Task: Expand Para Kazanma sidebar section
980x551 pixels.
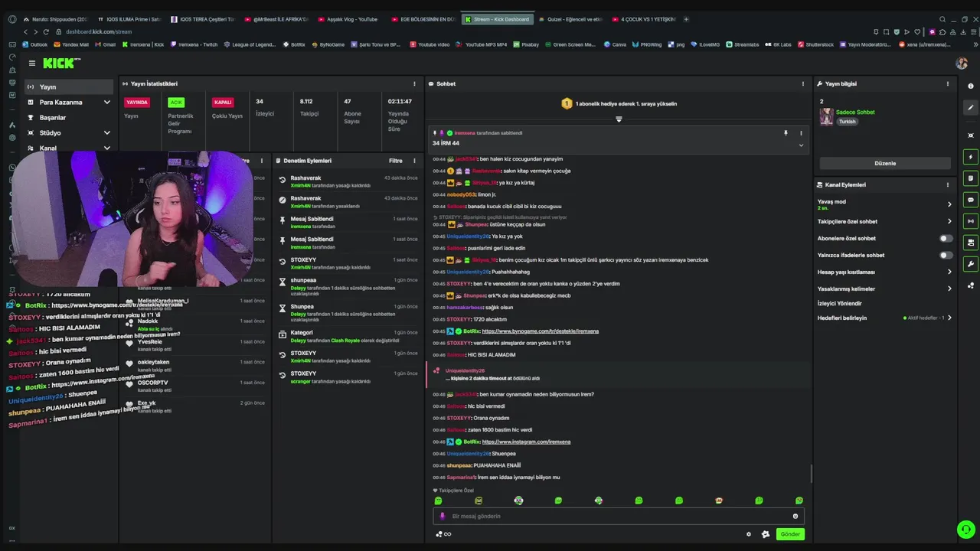Action: point(106,102)
